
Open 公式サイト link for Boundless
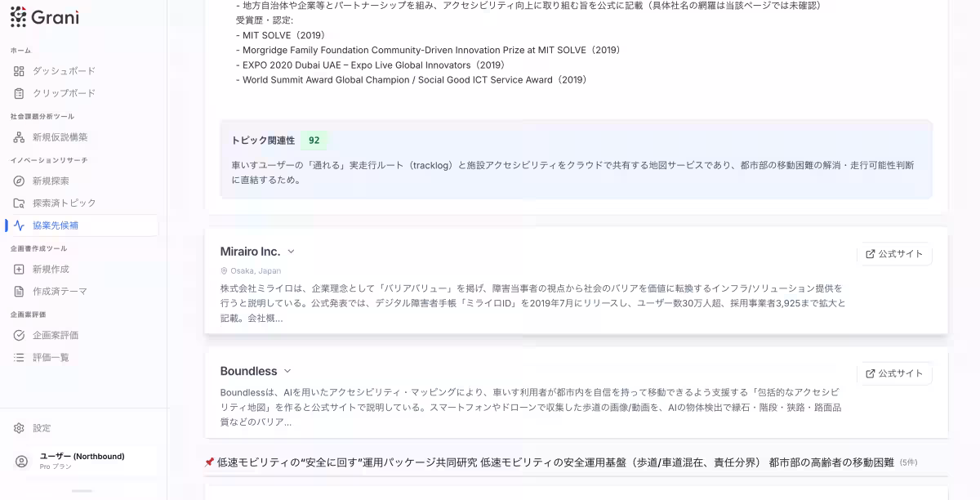coord(894,373)
